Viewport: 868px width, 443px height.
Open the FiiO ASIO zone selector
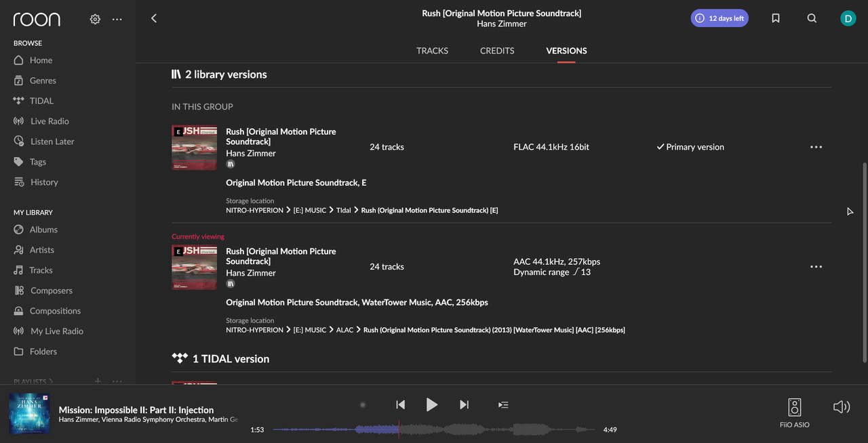coord(794,413)
